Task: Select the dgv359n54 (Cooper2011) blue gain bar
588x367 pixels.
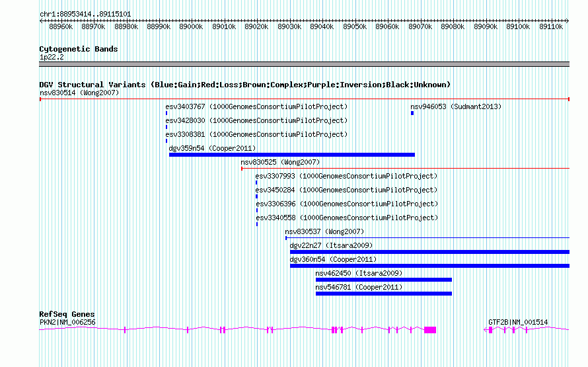Action: click(x=292, y=155)
